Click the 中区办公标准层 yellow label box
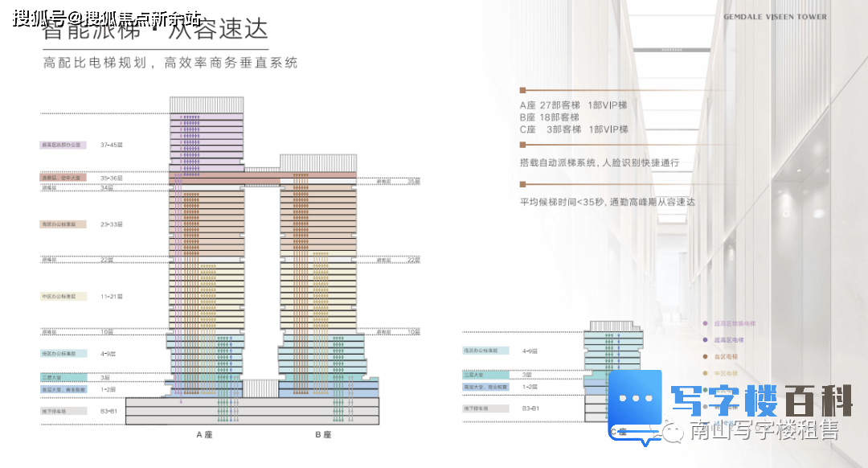Screen dimensions: 868x468 pyautogui.click(x=63, y=296)
